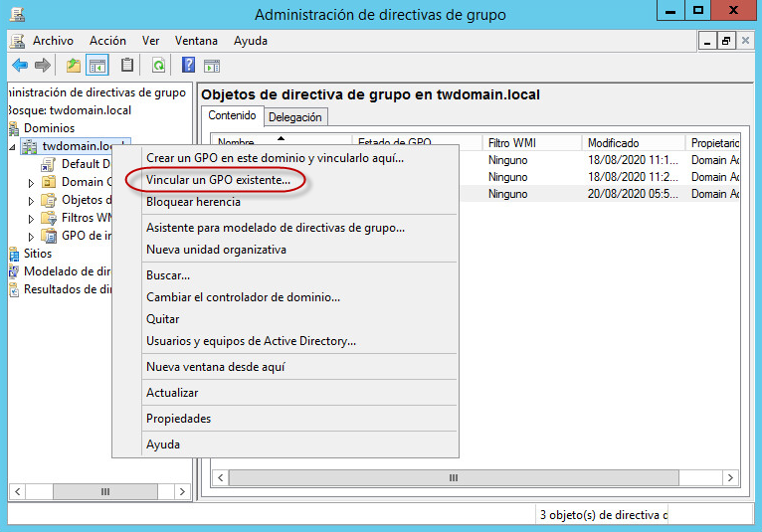Toggle the show/hide console tree icon
This screenshot has width=762, height=532.
[97, 66]
